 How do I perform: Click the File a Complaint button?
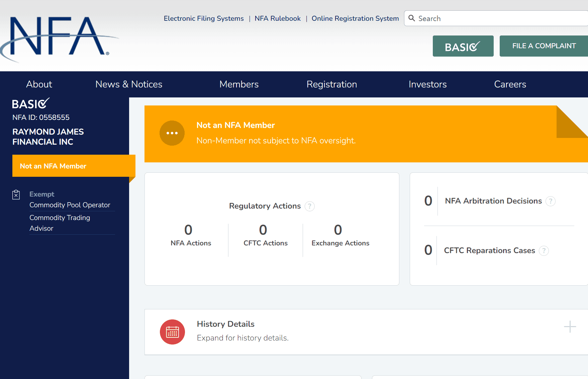click(544, 46)
